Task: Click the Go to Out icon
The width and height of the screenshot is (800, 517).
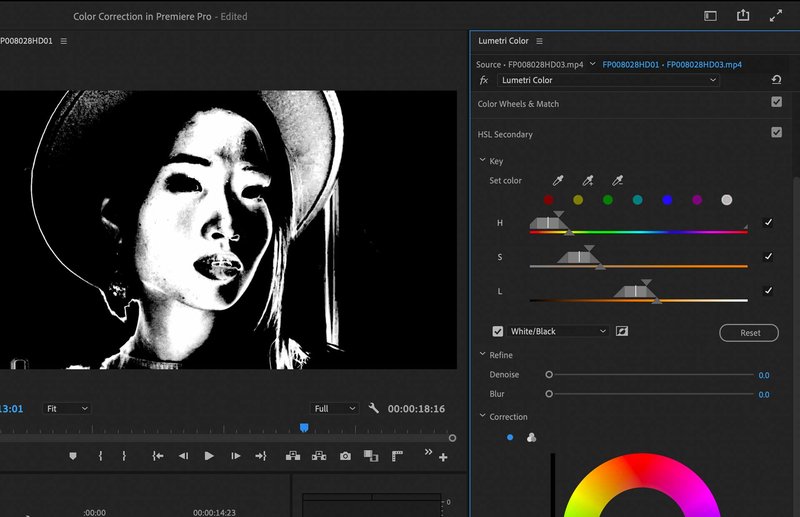Action: tap(261, 456)
